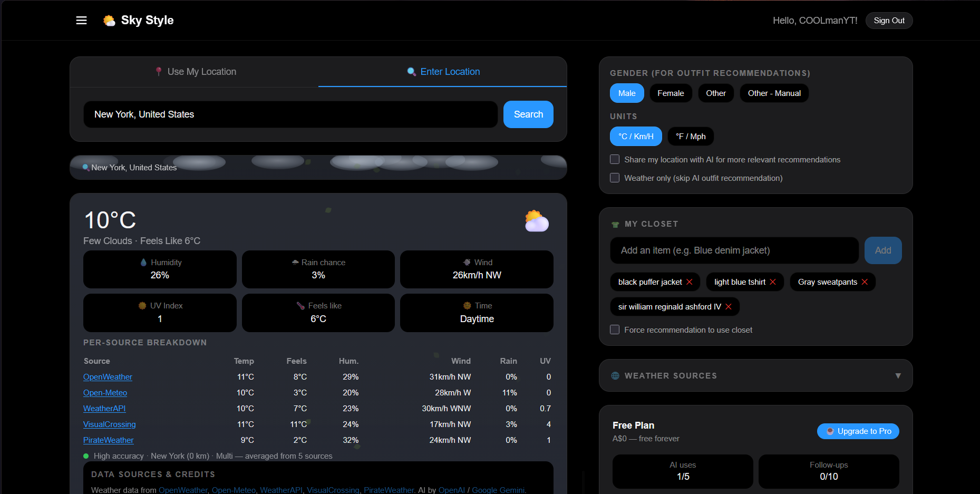
Task: Enable Share my location with AI
Action: pos(615,160)
